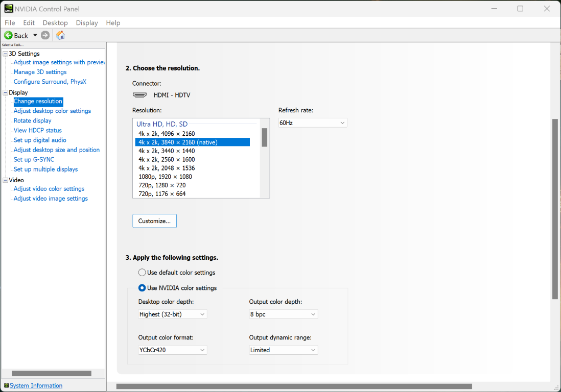Collapse the Video tree node
Screen dimensions: 561x392
6,180
